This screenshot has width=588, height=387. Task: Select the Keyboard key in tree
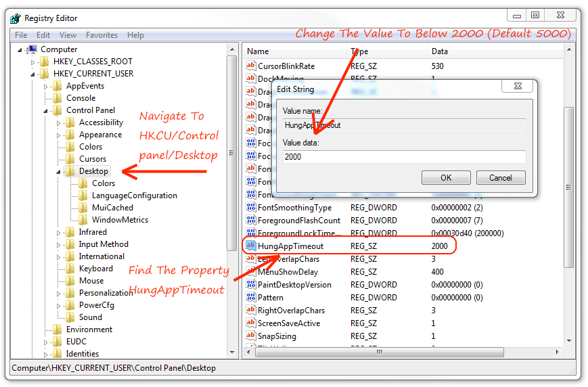(x=95, y=269)
